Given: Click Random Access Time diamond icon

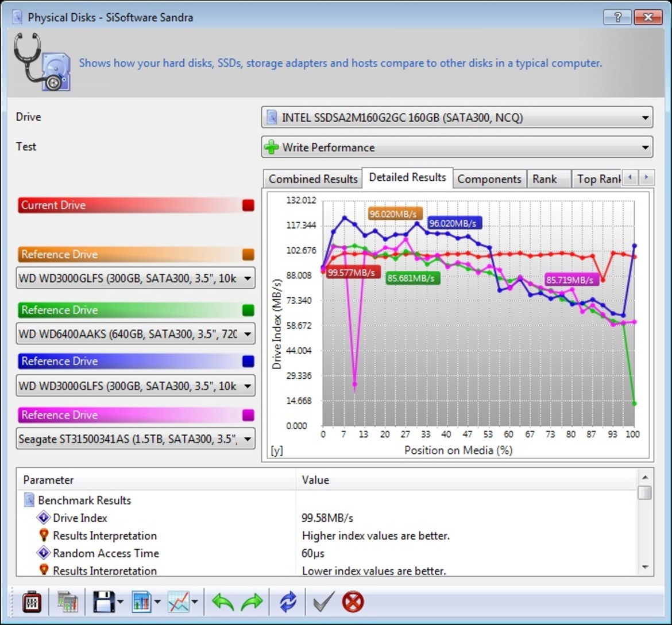Looking at the screenshot, I should pos(43,553).
